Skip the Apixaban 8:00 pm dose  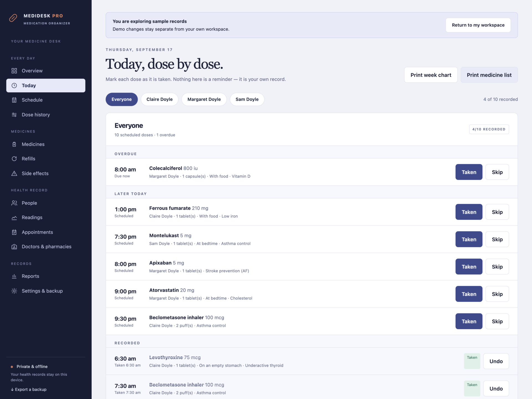pyautogui.click(x=497, y=267)
